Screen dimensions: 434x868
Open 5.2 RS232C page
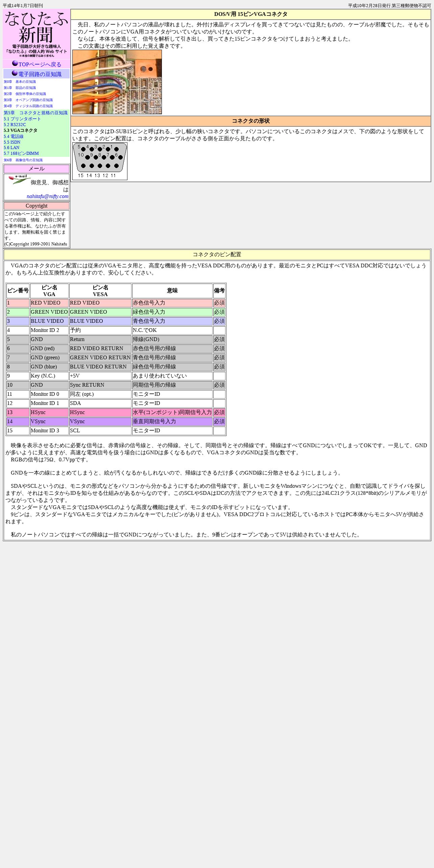click(x=15, y=125)
